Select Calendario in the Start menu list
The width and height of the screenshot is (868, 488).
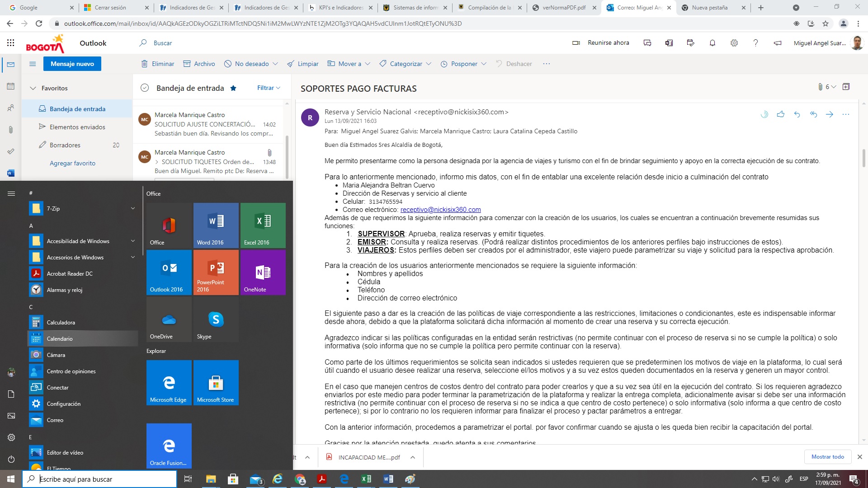60,338
